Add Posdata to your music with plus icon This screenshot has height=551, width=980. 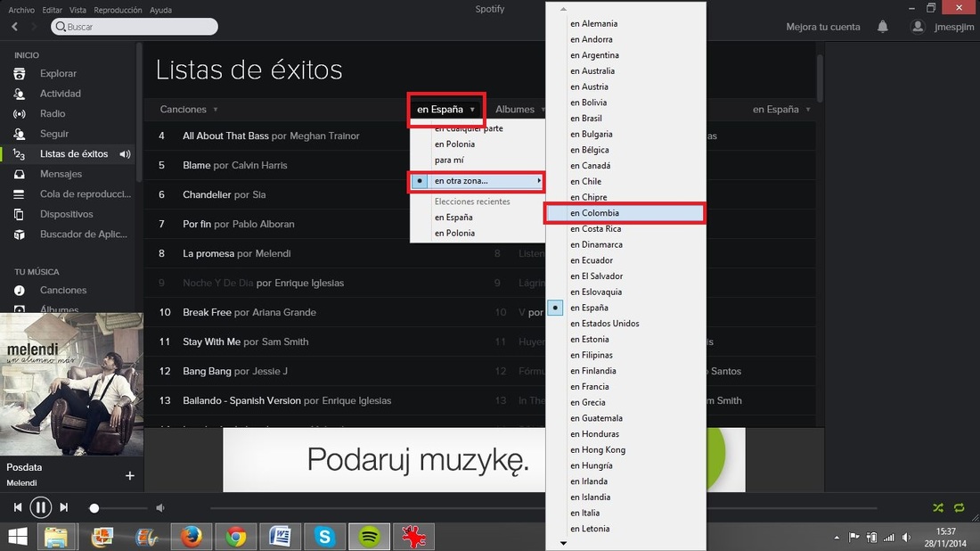pos(129,475)
